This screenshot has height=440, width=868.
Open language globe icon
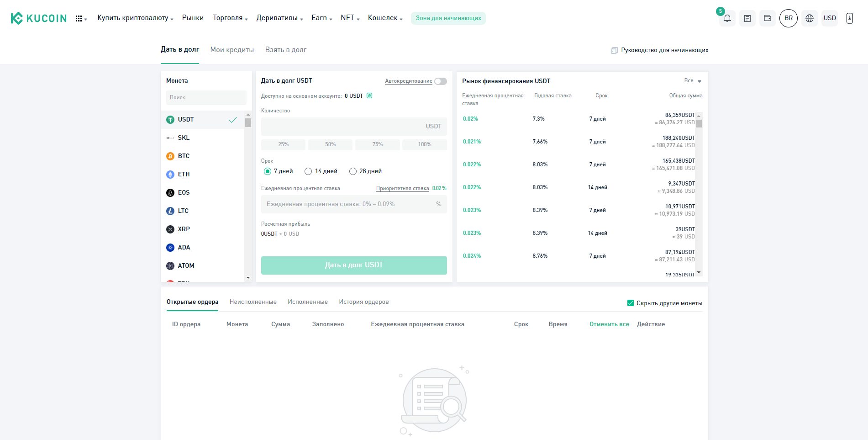tap(810, 18)
